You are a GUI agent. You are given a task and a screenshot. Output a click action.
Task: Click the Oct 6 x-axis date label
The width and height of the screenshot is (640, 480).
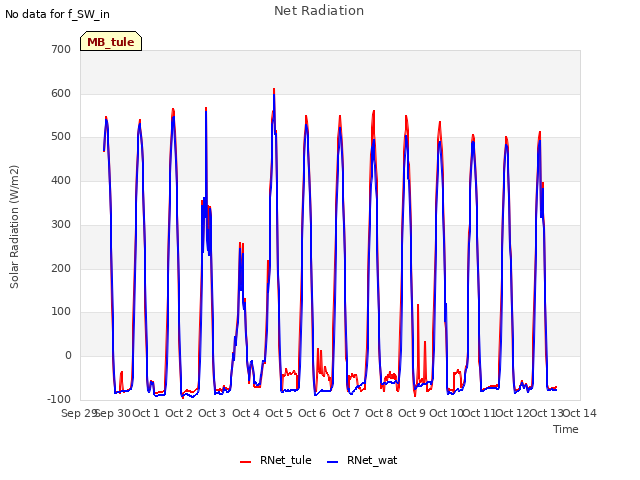(x=312, y=413)
